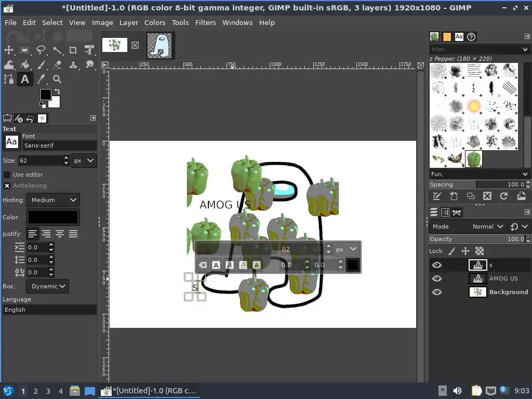
Task: Lock layer position and size
Action: [465, 251]
